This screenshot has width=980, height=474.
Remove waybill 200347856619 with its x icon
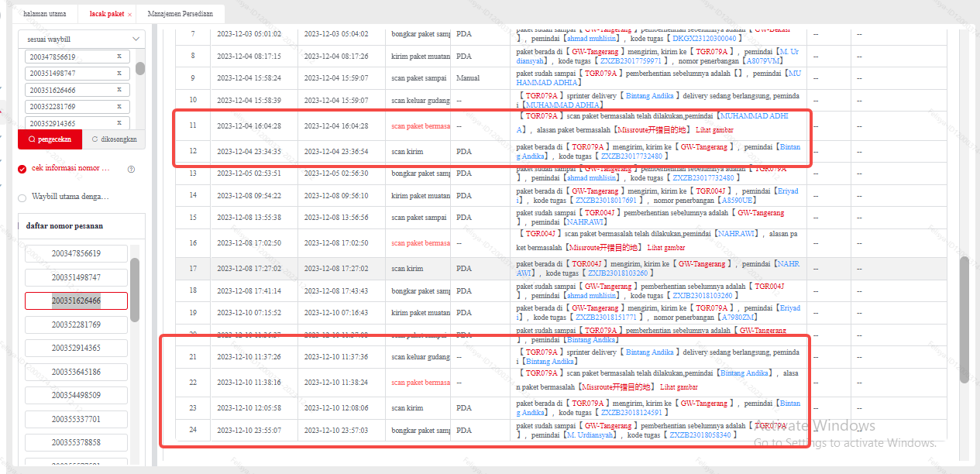click(x=119, y=57)
